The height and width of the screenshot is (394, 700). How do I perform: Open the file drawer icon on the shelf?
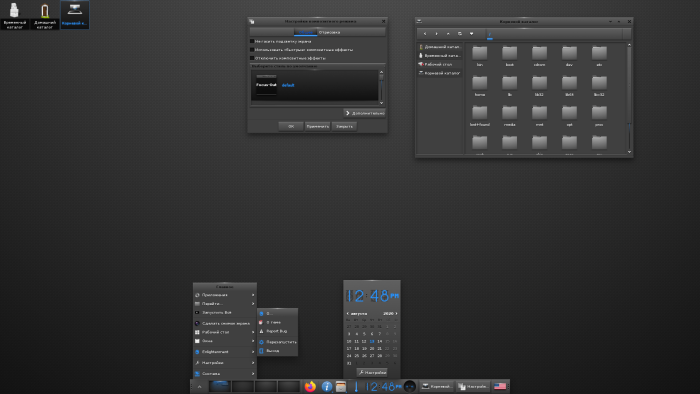pos(341,386)
